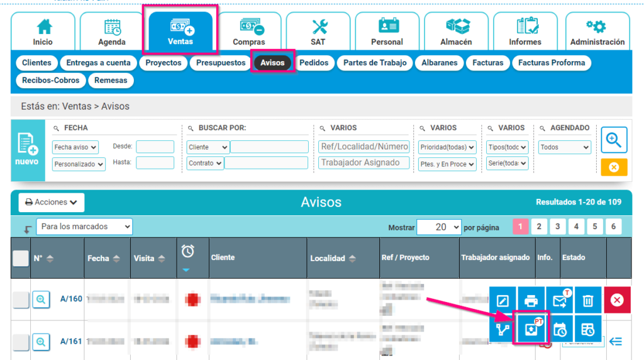Viewport: 644px width, 360px height.
Task: Run search with the magnifier button
Action: (x=614, y=140)
